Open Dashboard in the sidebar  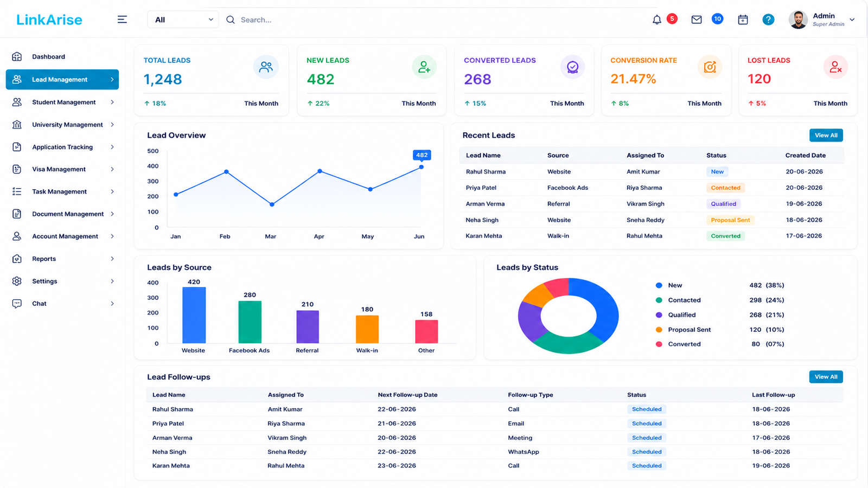(48, 56)
